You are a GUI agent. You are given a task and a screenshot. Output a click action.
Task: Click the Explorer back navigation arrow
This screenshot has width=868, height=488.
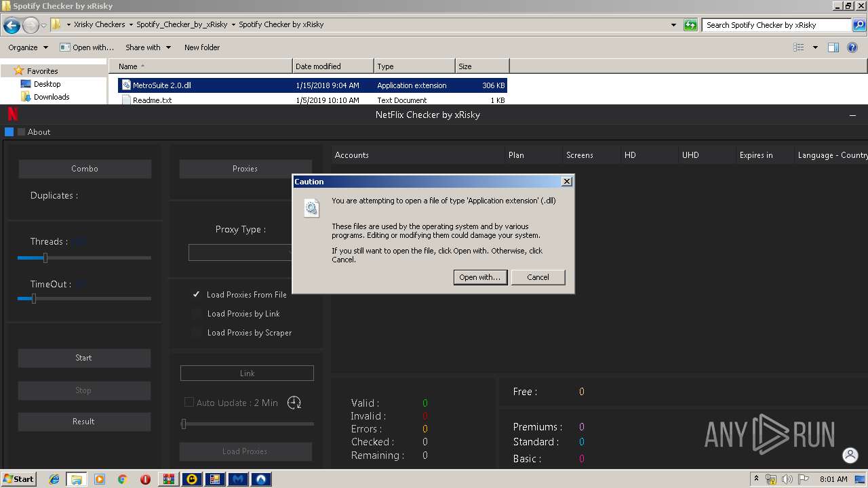pyautogui.click(x=12, y=26)
